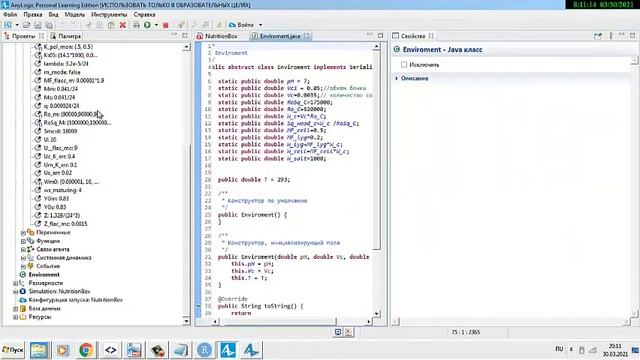Screen dimensions: 640x360
Task: Open the dropdown arrow next to Войти
Action: pyautogui.click(x=261, y=25)
